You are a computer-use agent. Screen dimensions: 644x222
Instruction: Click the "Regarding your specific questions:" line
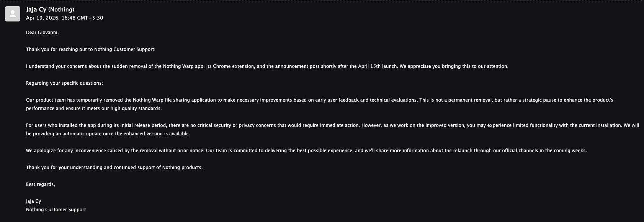64,83
